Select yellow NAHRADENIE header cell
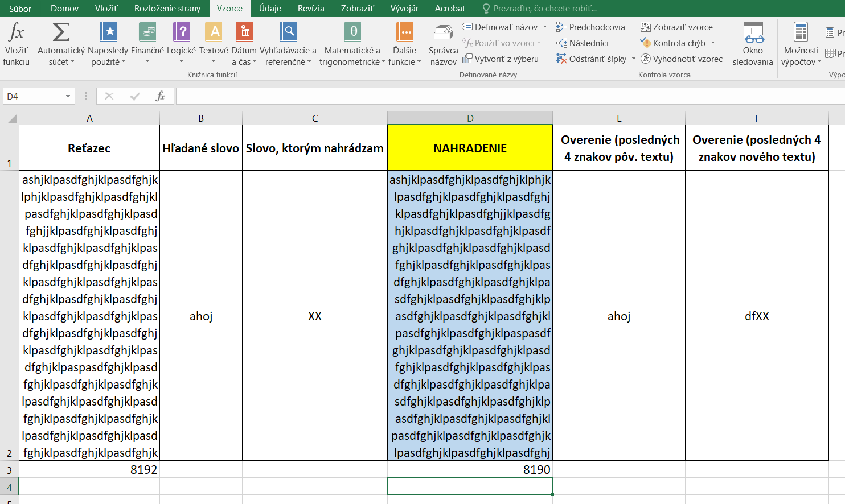The width and height of the screenshot is (845, 504). [470, 148]
